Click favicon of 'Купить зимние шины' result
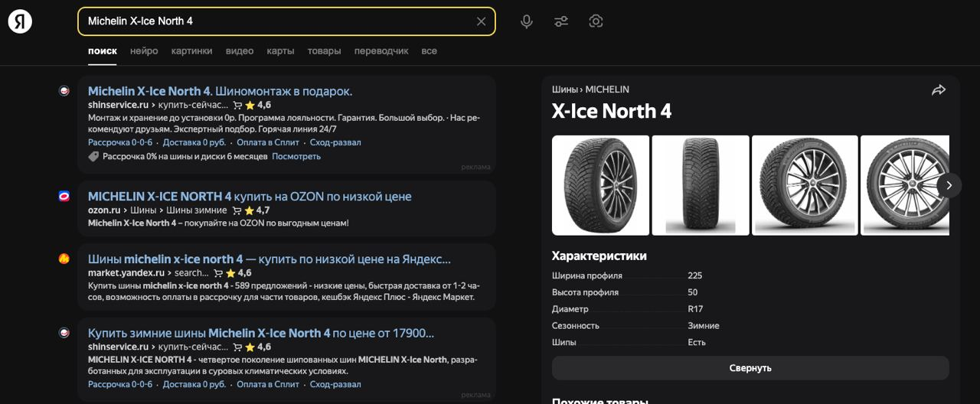Image resolution: width=980 pixels, height=404 pixels. point(64,333)
